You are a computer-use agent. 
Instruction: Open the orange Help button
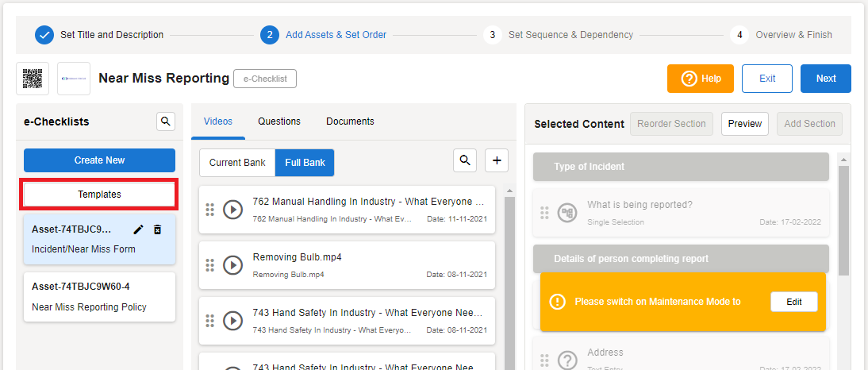[x=701, y=79]
